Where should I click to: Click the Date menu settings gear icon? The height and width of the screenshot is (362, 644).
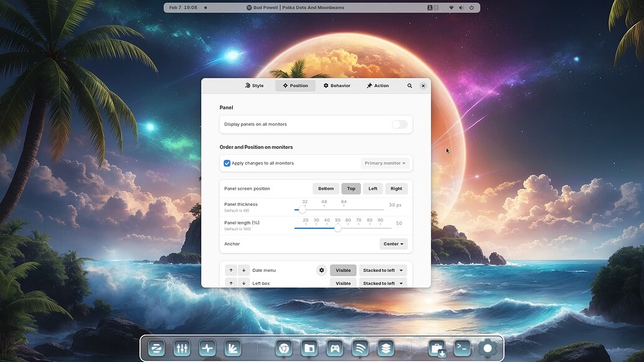click(x=321, y=270)
